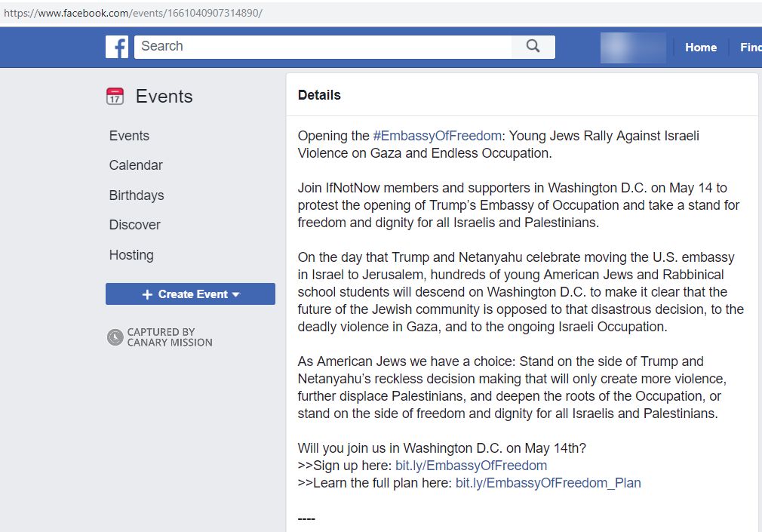Go to Home in top bar
Viewport: 762px width, 532px height.
pyautogui.click(x=701, y=48)
